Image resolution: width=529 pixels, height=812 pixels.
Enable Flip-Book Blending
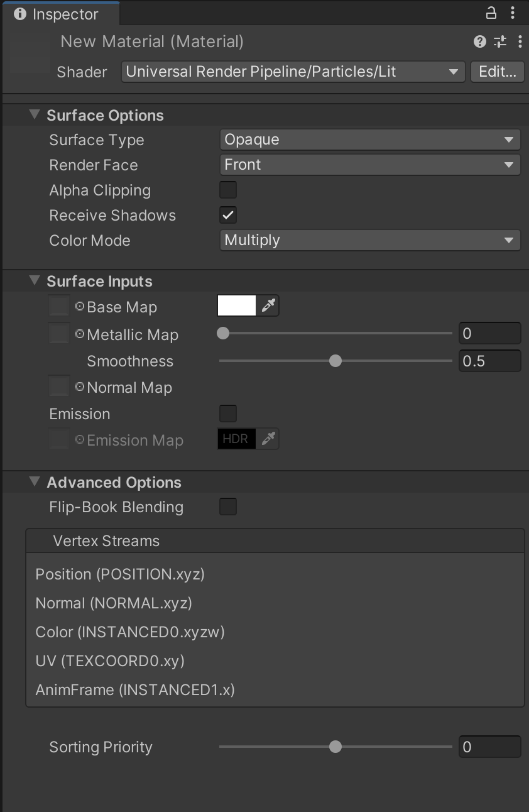point(227,506)
